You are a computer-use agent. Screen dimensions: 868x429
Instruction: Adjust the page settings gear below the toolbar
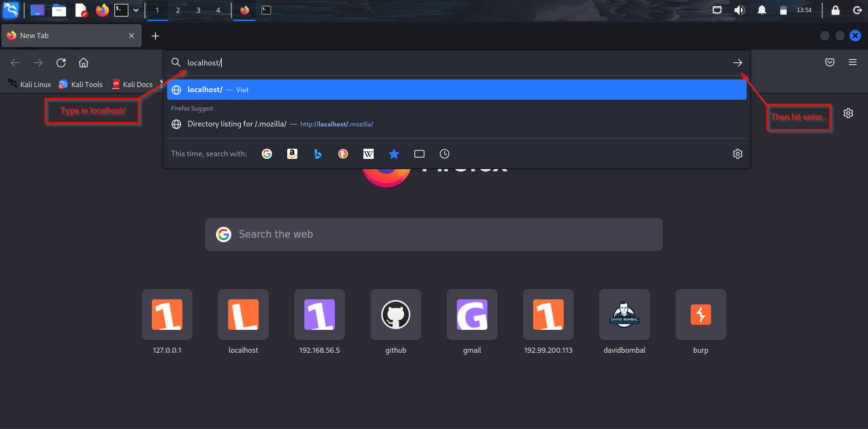(x=848, y=112)
